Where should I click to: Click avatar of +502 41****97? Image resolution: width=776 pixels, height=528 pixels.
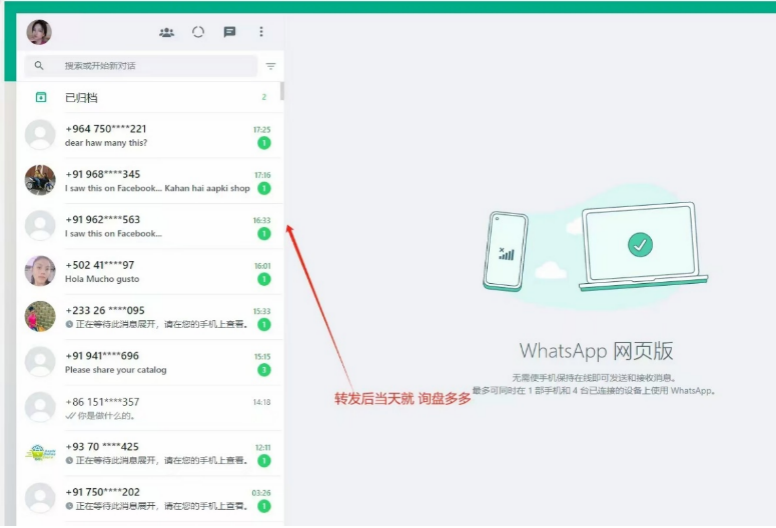coord(40,271)
